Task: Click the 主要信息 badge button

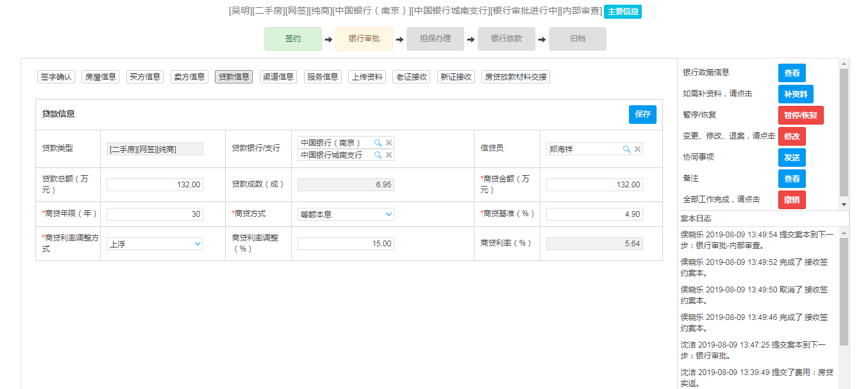Action: pos(623,11)
